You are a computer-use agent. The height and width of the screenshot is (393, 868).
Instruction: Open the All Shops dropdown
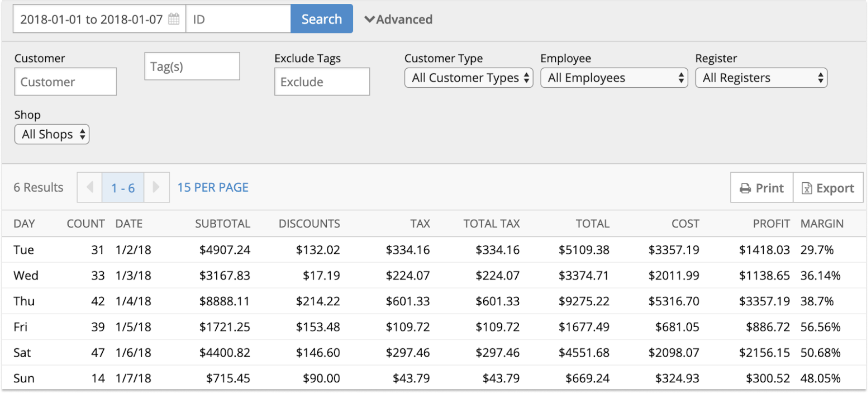52,134
